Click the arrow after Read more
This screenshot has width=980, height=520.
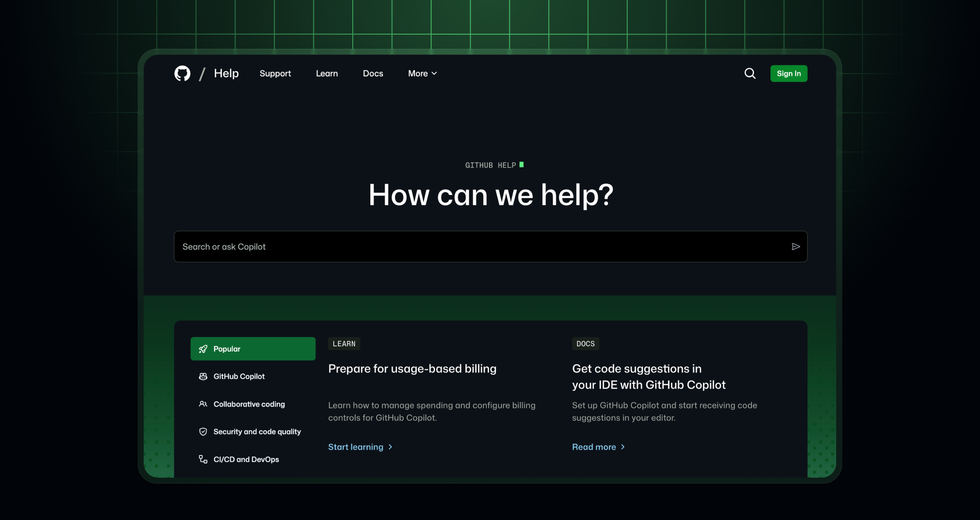[623, 447]
